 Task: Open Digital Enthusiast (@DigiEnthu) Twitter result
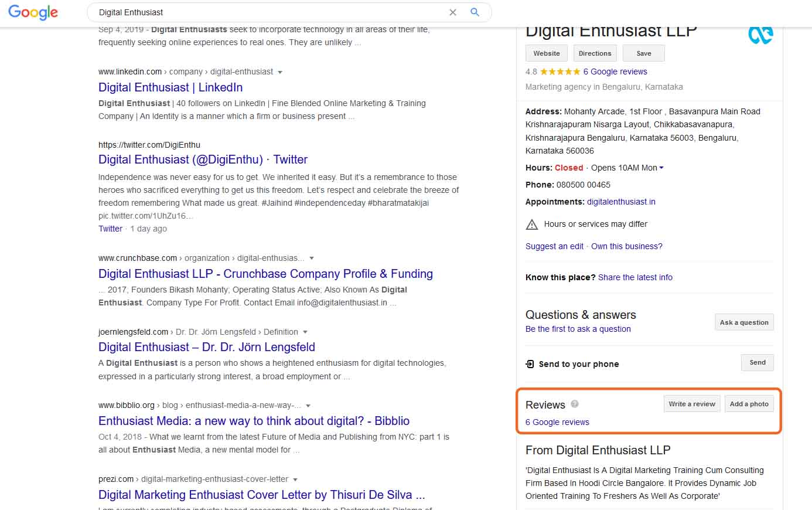pos(203,159)
